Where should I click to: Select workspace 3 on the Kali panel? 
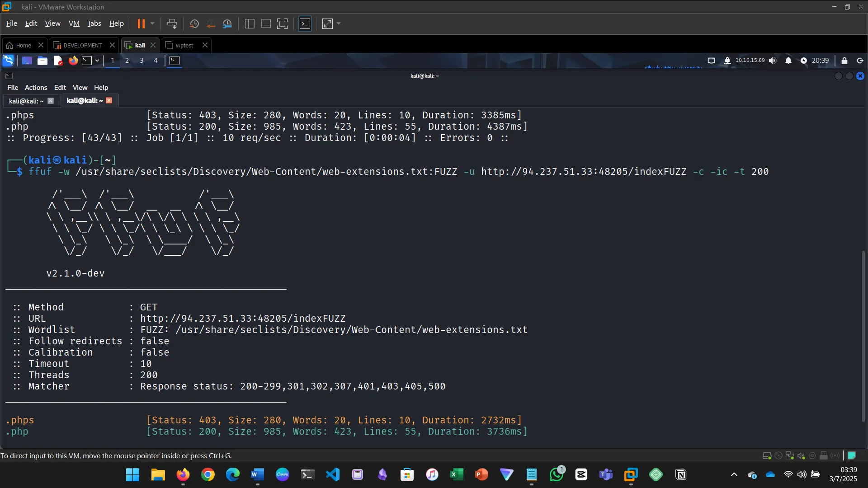pyautogui.click(x=141, y=61)
